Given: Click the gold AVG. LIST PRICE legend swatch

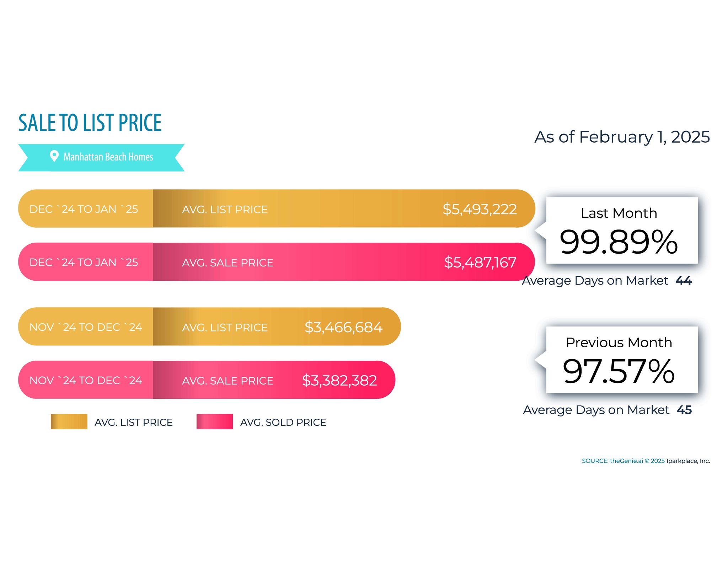Looking at the screenshot, I should 69,422.
